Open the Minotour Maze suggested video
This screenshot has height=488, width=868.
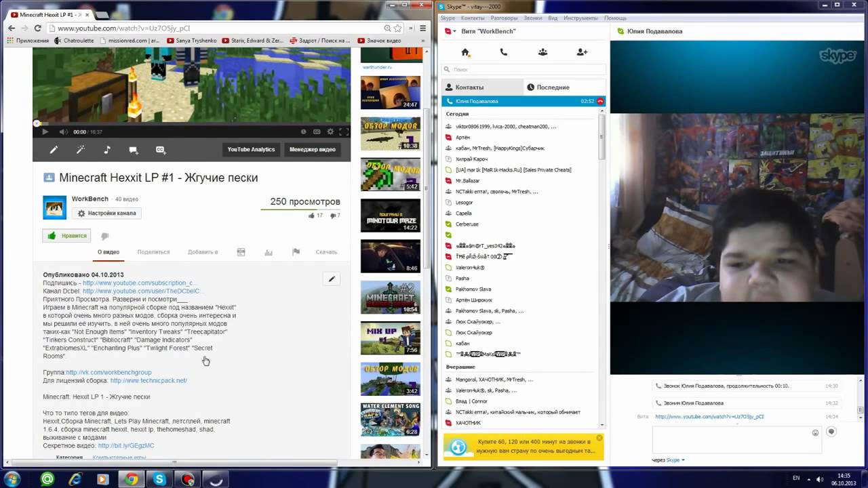pyautogui.click(x=390, y=215)
